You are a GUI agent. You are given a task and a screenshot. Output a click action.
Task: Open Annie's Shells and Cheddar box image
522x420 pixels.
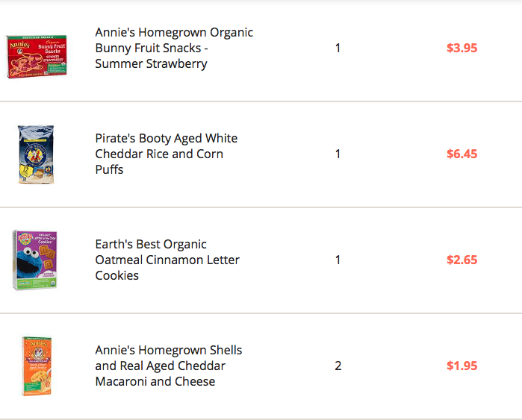37,366
